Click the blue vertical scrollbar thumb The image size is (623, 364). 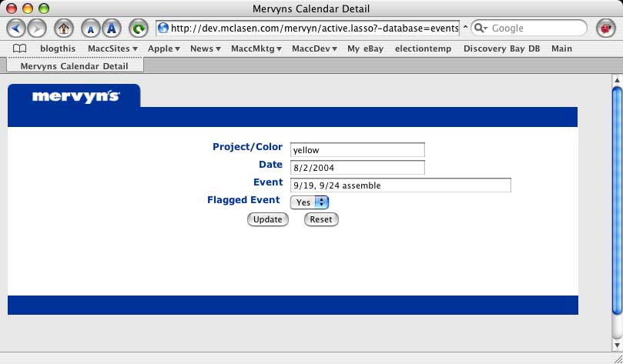pos(617,201)
